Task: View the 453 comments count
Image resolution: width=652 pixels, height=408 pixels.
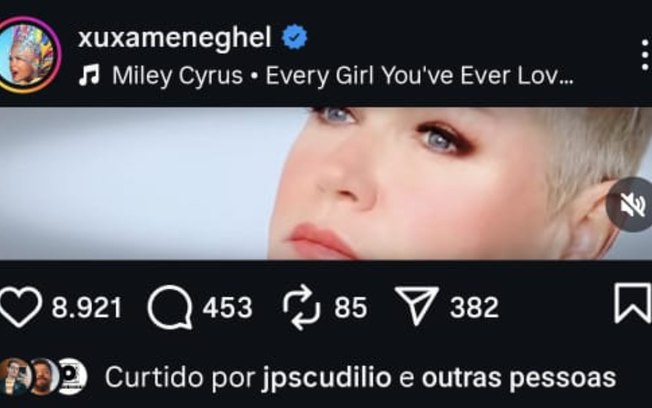Action: pyautogui.click(x=227, y=308)
